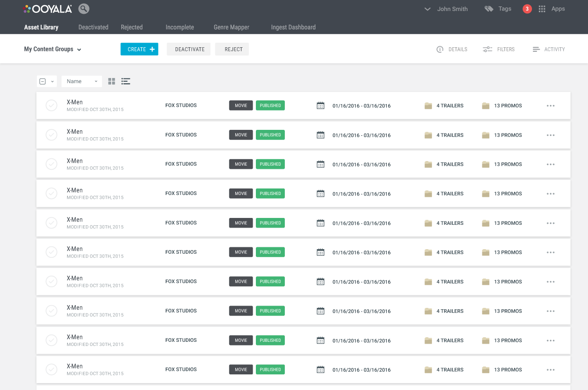Switch to list view icon
The image size is (588, 390).
pos(126,81)
